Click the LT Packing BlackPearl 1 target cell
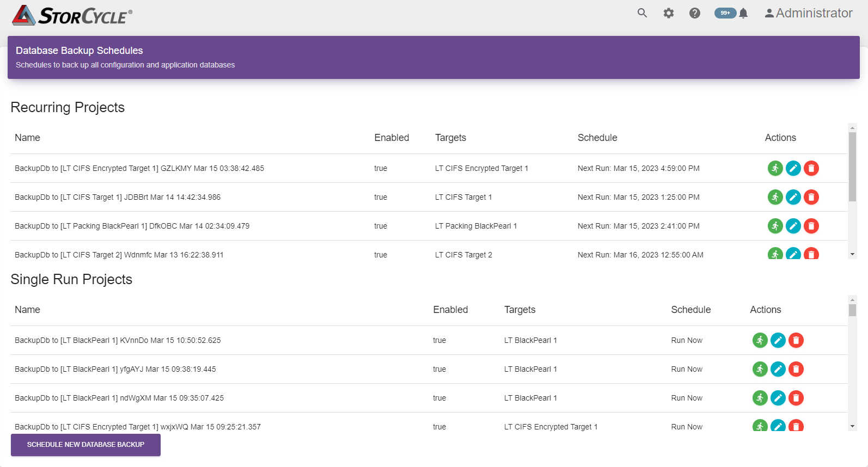 pyautogui.click(x=476, y=226)
